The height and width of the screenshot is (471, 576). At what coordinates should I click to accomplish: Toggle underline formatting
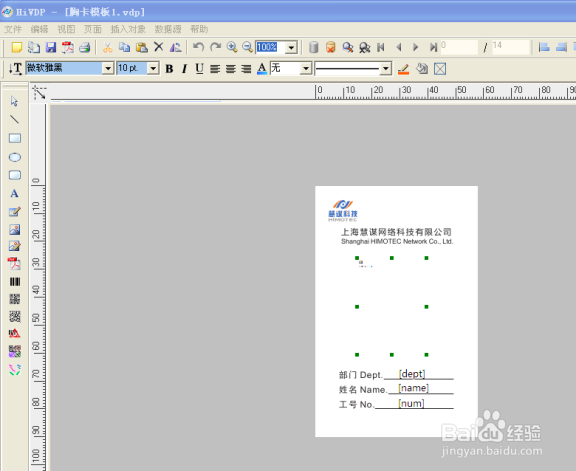tap(199, 69)
